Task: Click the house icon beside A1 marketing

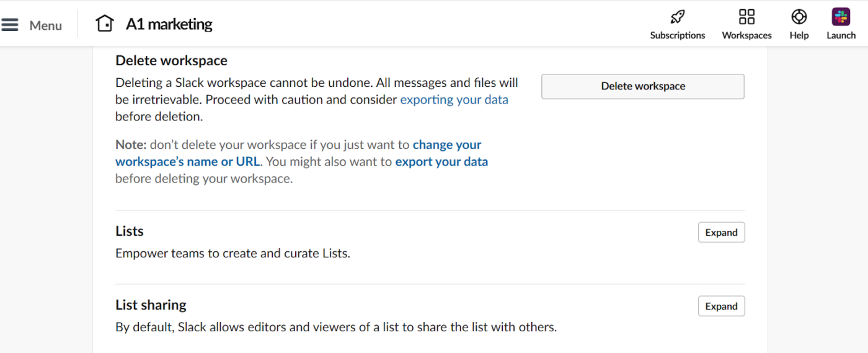Action: pyautogui.click(x=105, y=24)
